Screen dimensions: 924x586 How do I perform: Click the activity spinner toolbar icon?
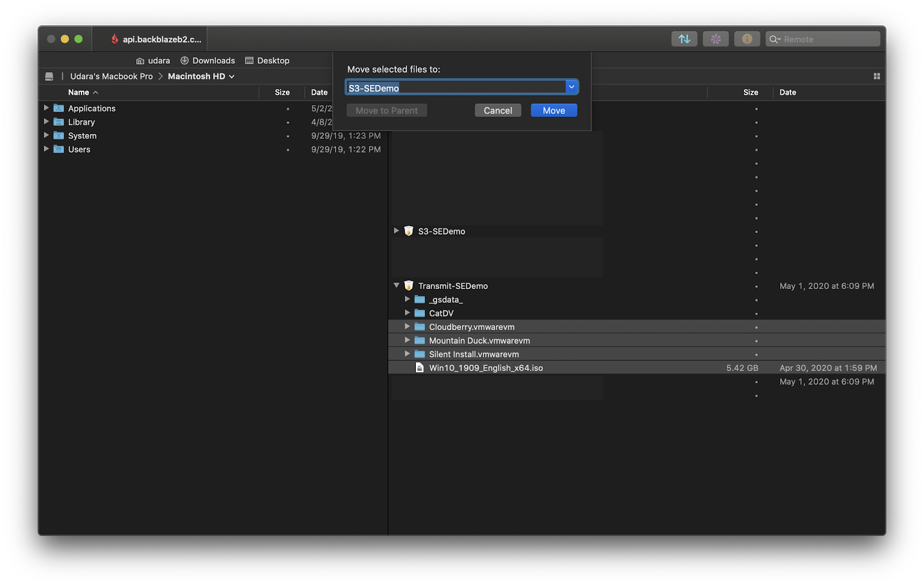tap(716, 39)
